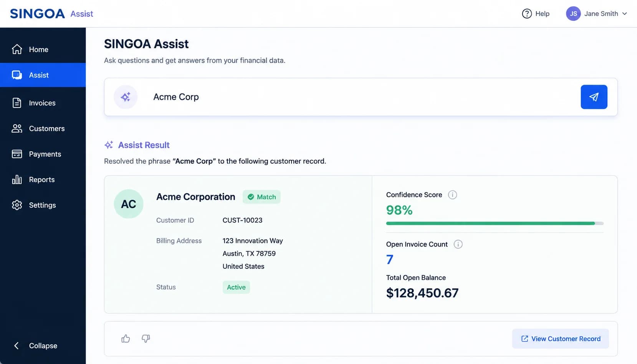Click address line 123 Innovation Way
Image resolution: width=637 pixels, height=364 pixels.
pos(253,241)
